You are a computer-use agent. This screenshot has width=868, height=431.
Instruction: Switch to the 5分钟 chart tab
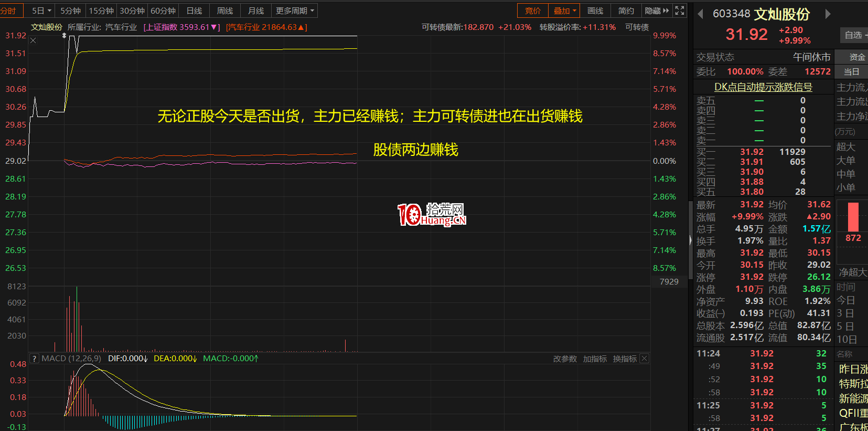(x=70, y=10)
